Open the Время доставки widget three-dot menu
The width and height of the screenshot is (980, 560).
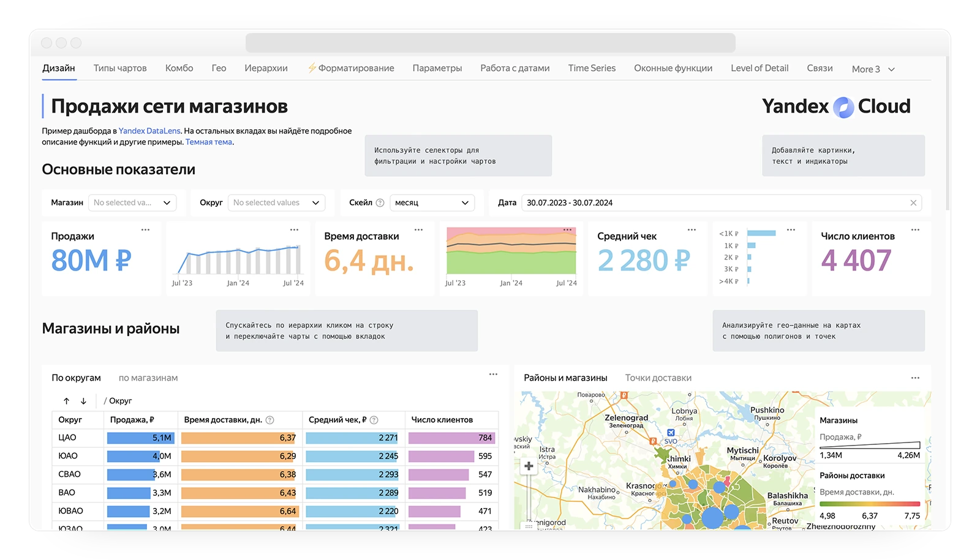click(418, 230)
